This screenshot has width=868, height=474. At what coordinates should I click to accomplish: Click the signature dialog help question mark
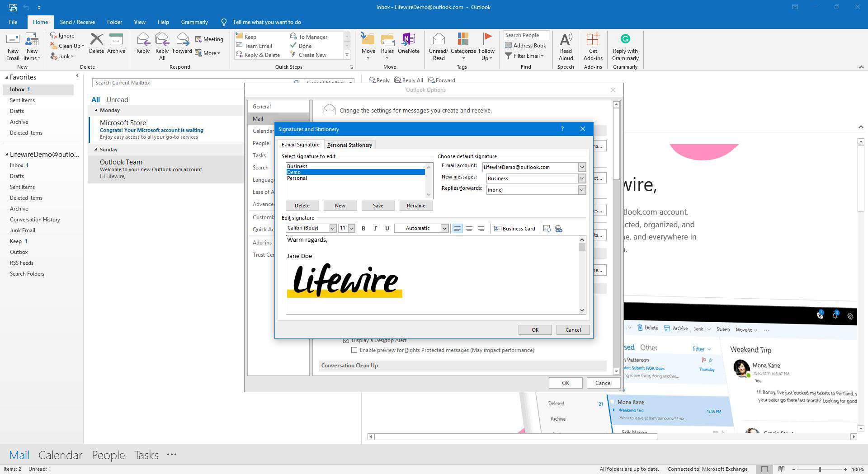coord(562,129)
